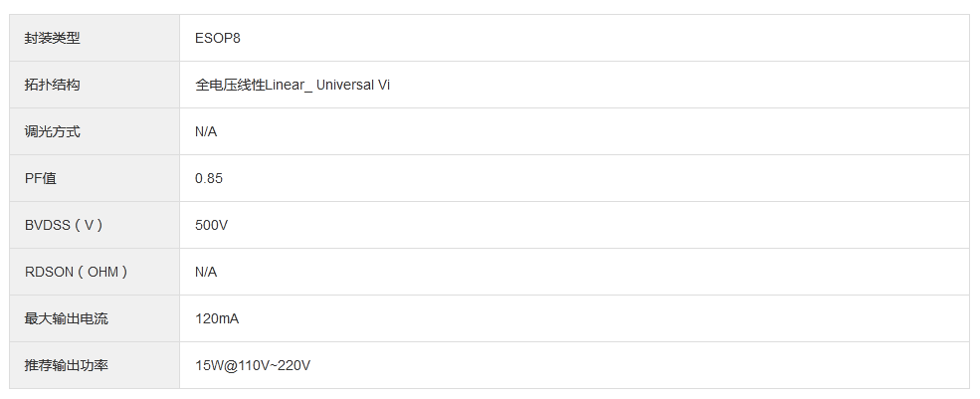Click N/A value in 调光方式 row
Image resolution: width=980 pixels, height=399 pixels.
pos(206,132)
